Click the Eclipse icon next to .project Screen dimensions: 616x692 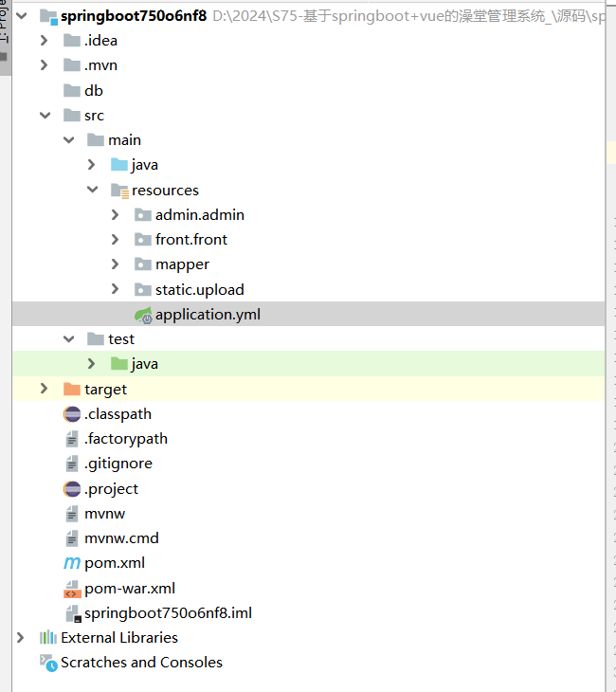click(x=72, y=489)
